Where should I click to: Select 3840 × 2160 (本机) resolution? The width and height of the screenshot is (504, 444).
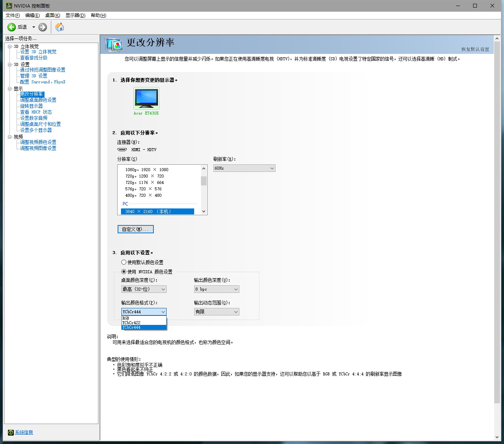coord(158,211)
